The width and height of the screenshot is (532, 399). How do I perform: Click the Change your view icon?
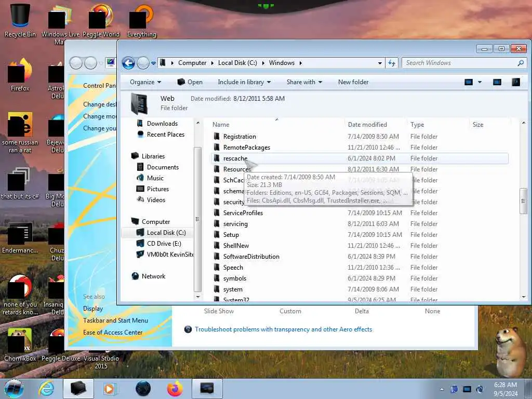[469, 82]
